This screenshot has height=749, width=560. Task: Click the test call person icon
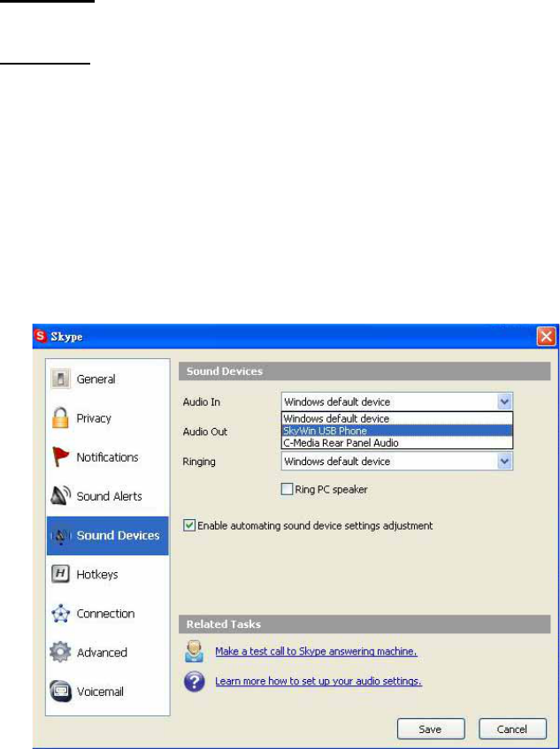pos(194,652)
